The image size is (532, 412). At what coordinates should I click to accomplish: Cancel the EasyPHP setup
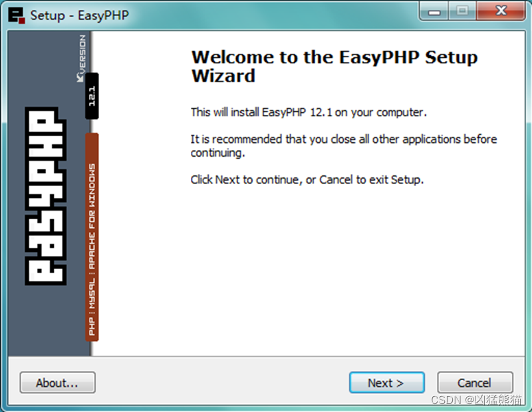click(475, 383)
